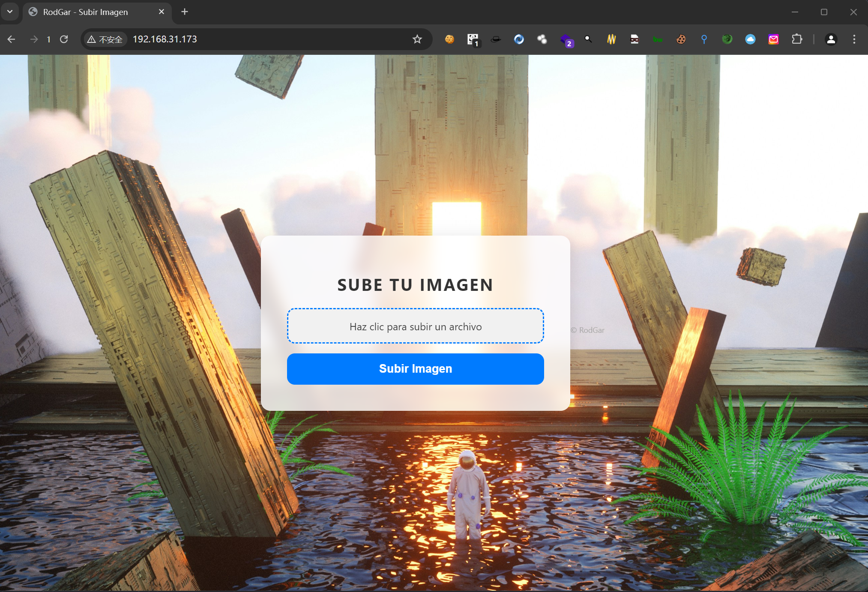The width and height of the screenshot is (868, 592).
Task: Click the purple extension with badge 2
Action: click(566, 40)
